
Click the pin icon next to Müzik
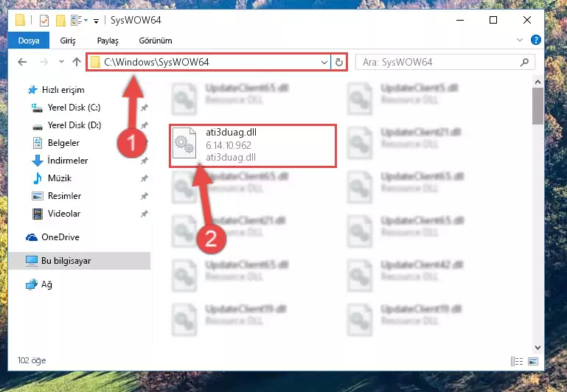point(145,178)
